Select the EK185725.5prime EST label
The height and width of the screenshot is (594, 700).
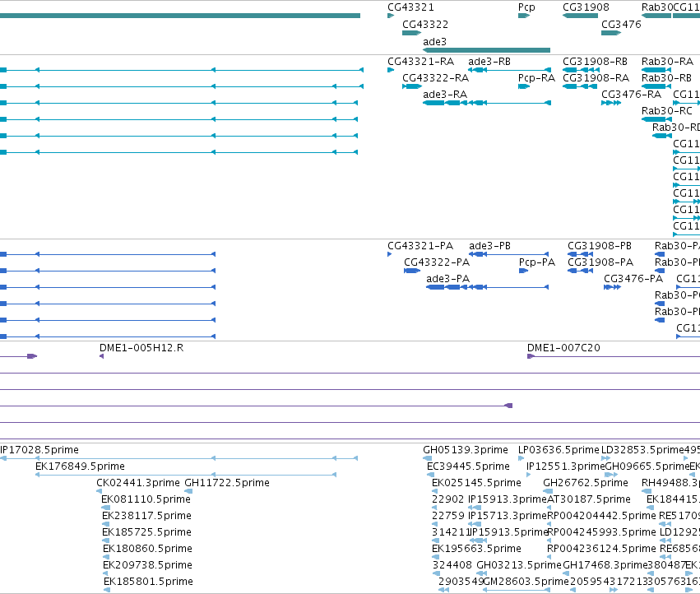pyautogui.click(x=146, y=532)
